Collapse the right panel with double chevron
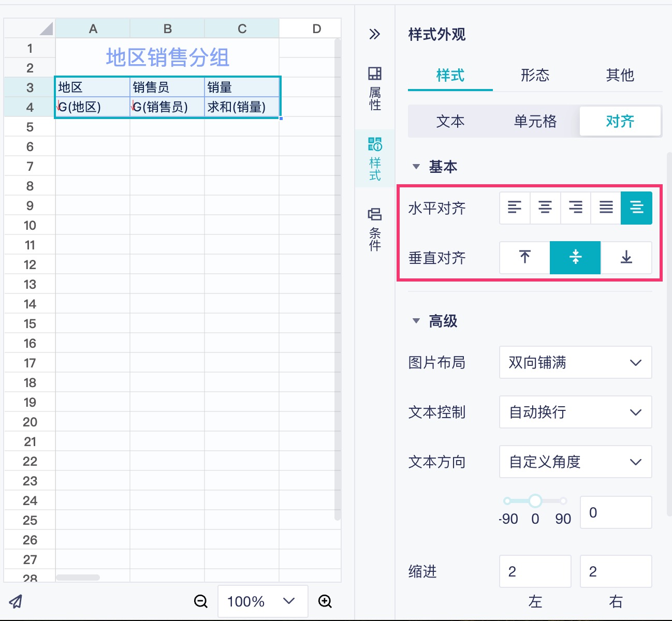The width and height of the screenshot is (672, 621). (375, 35)
